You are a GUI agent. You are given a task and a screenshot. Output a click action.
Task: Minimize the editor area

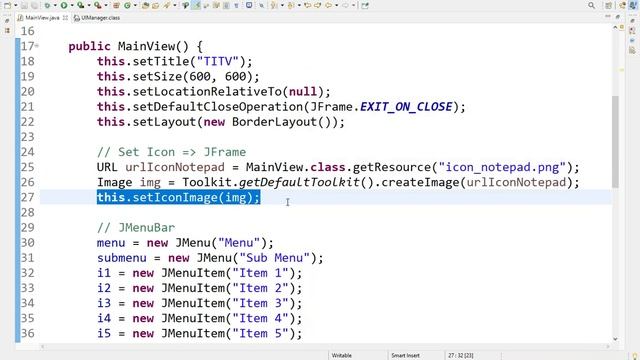coord(608,16)
